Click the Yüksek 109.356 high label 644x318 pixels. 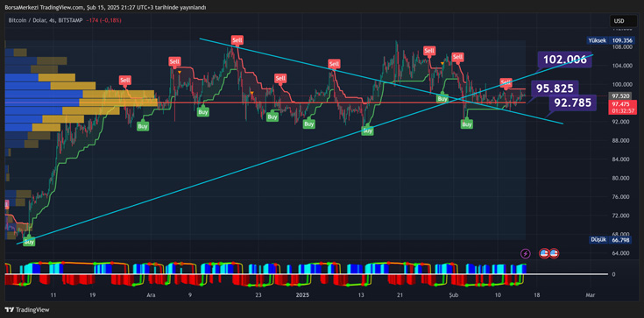(x=611, y=40)
